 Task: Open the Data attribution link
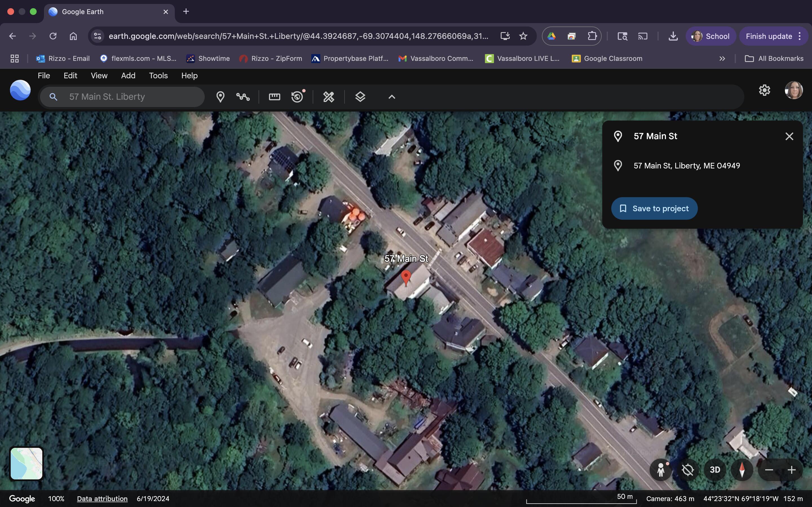[x=102, y=499]
